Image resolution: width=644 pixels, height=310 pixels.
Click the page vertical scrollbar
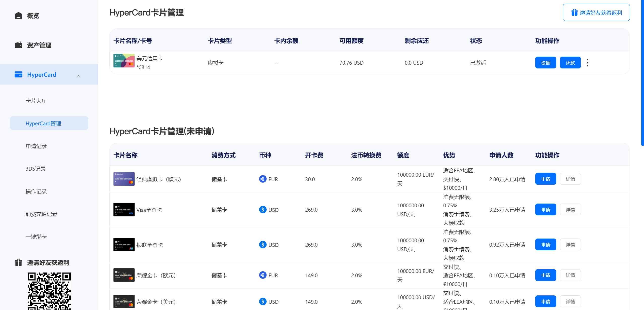pyautogui.click(x=642, y=73)
